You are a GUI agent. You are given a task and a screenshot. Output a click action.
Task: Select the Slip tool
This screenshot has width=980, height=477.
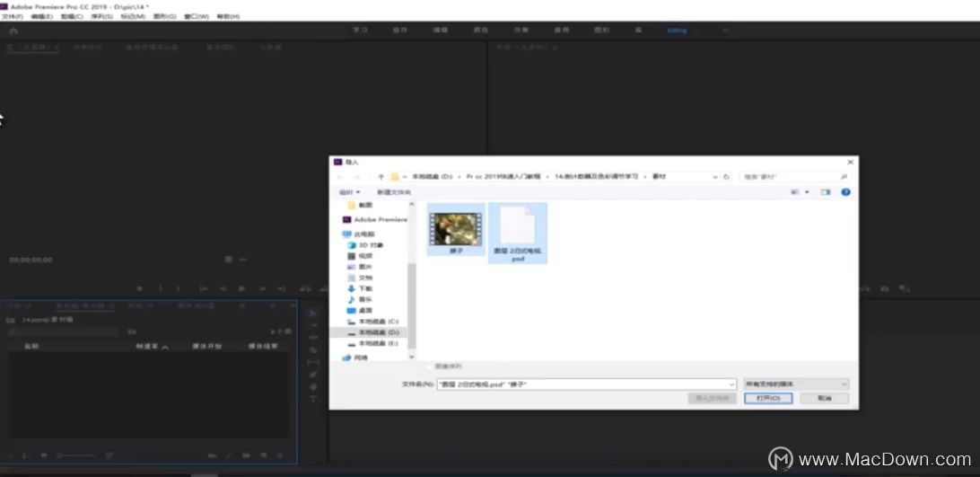coord(313,362)
